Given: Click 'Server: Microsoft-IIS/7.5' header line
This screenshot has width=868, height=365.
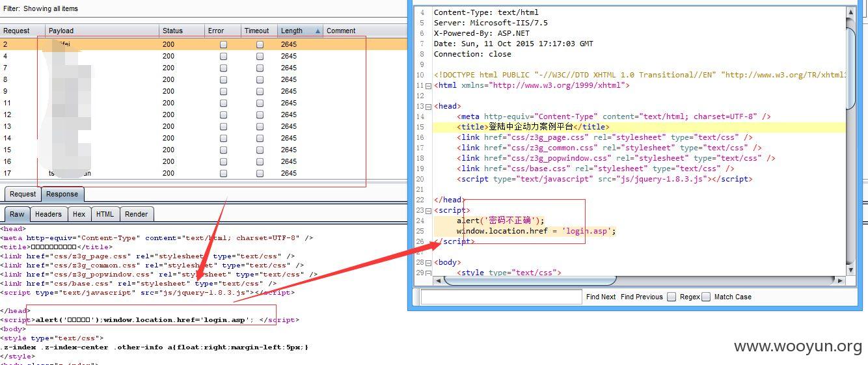Looking at the screenshot, I should (491, 23).
